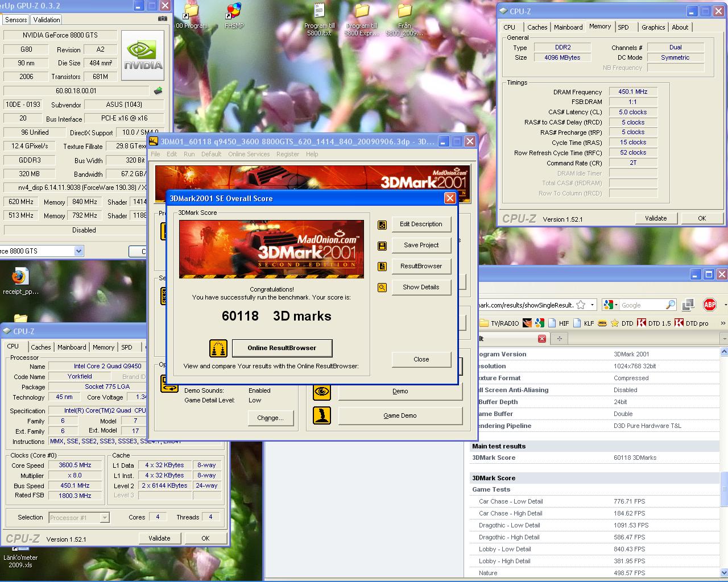Click Validate in the memory CPU-Z window
The height and width of the screenshot is (582, 728).
(x=656, y=218)
